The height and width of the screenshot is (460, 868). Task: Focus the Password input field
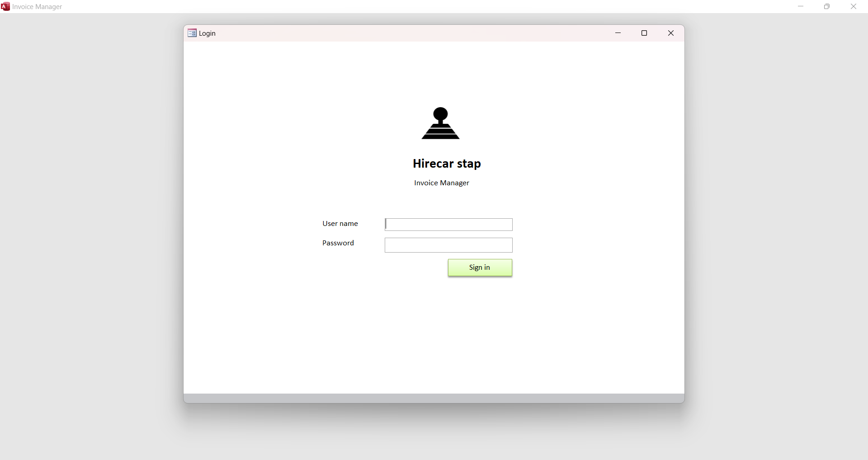coord(448,245)
